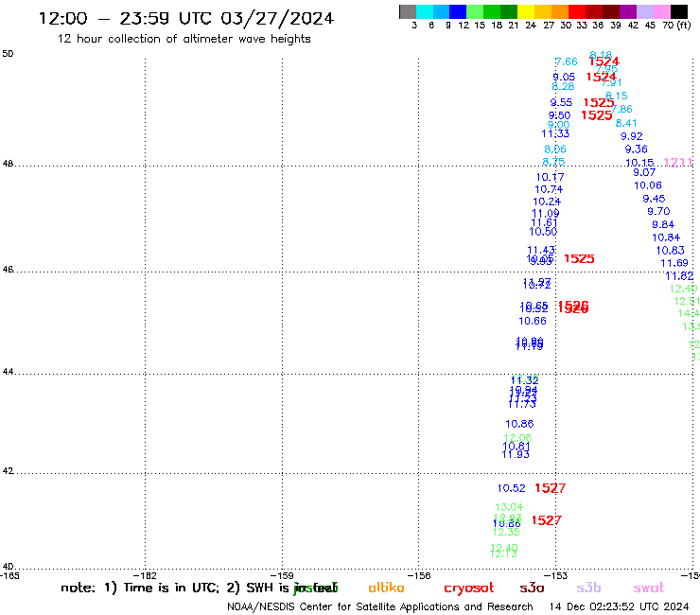Click the '48' latitude axis label
The width and height of the screenshot is (700, 615).
click(x=8, y=164)
